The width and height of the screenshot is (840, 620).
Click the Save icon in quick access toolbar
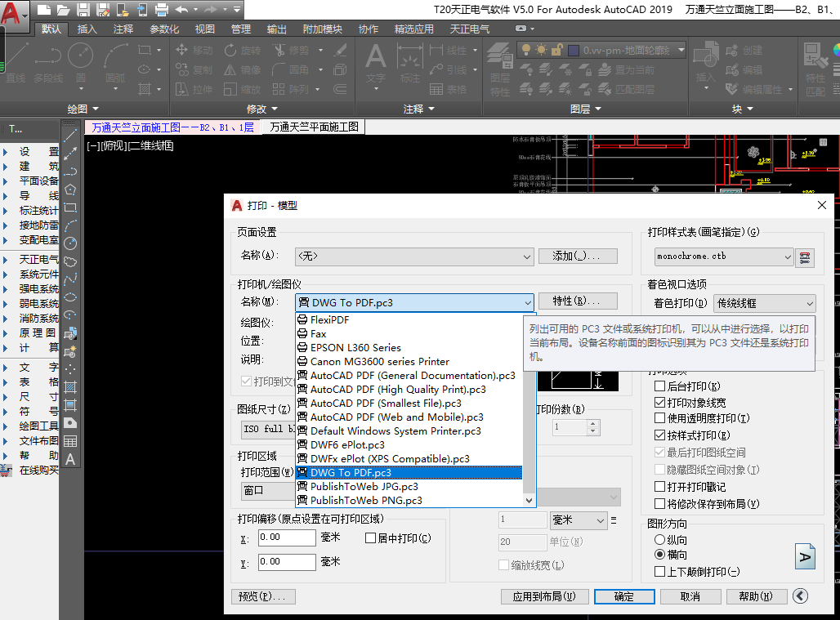83,9
